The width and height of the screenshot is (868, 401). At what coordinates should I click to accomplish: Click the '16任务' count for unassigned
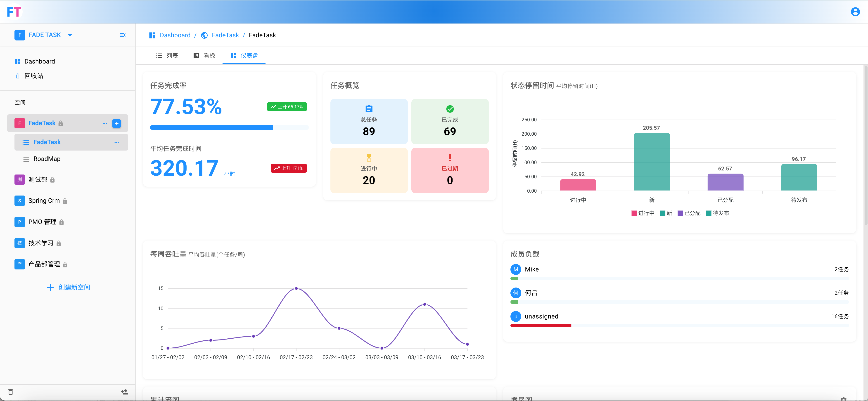pyautogui.click(x=840, y=316)
